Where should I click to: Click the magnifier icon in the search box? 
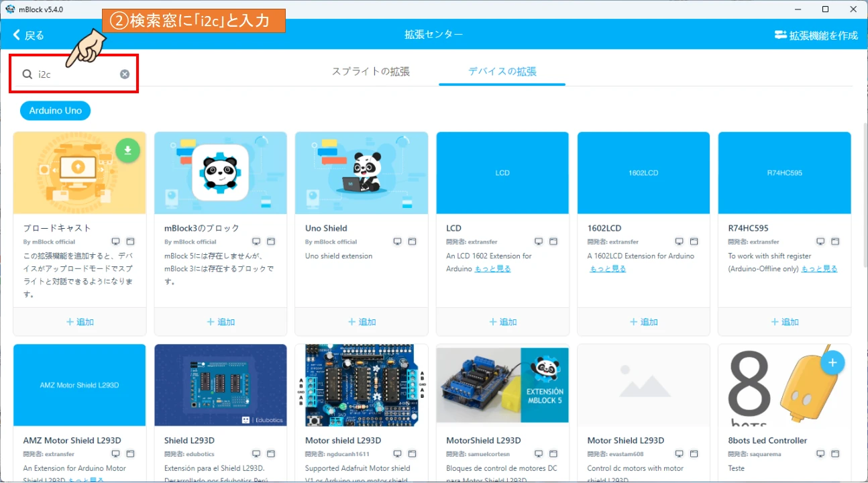tap(28, 74)
